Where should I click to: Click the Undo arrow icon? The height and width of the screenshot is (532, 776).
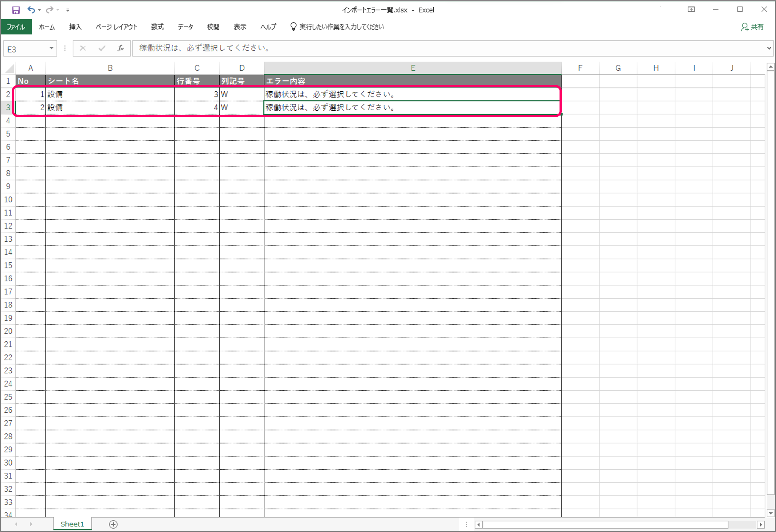click(31, 10)
